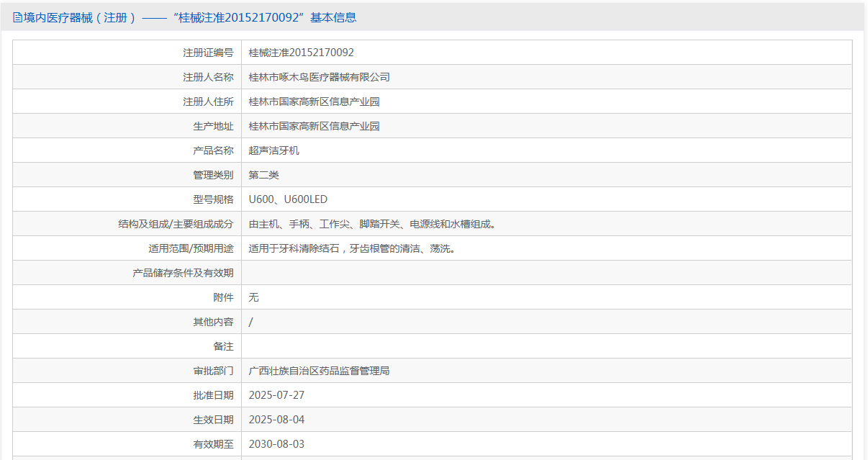Click the 有效期至 label
Screen dimensions: 868x460
[x=213, y=444]
